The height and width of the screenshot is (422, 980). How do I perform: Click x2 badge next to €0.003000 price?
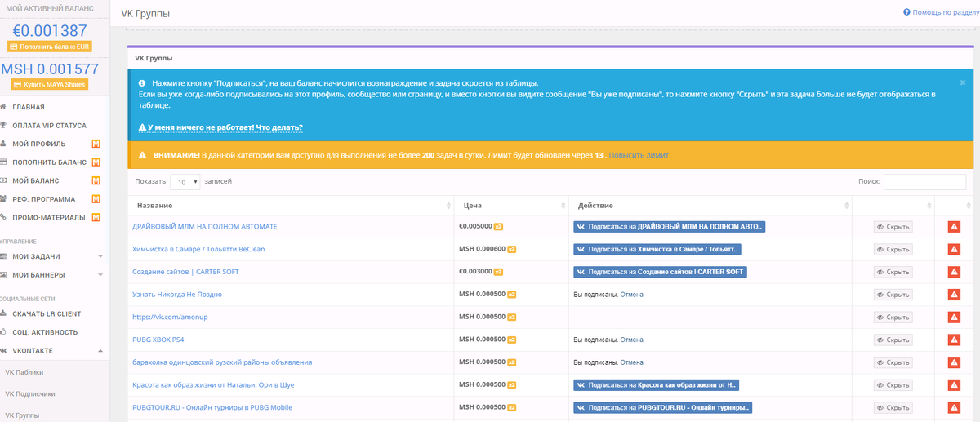point(498,272)
